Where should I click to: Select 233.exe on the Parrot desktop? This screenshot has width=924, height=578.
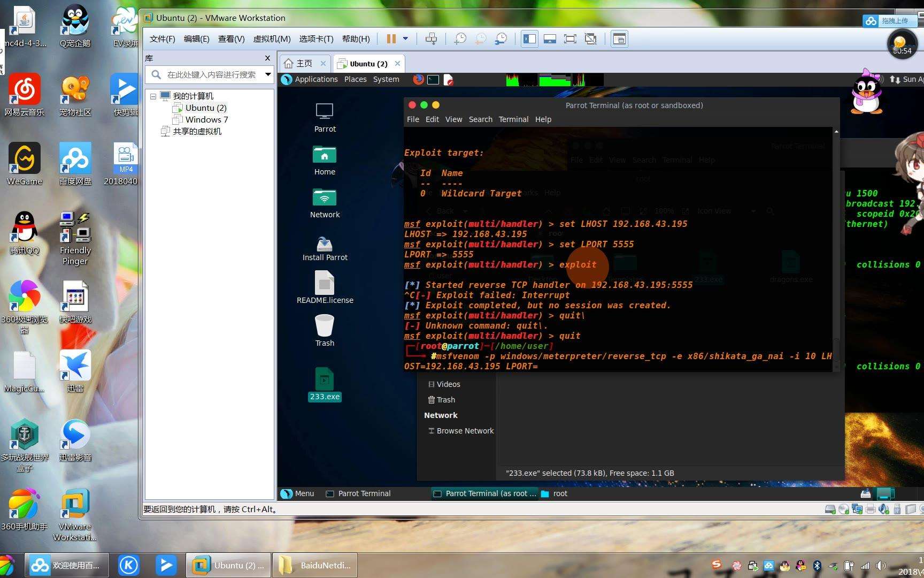pos(325,384)
